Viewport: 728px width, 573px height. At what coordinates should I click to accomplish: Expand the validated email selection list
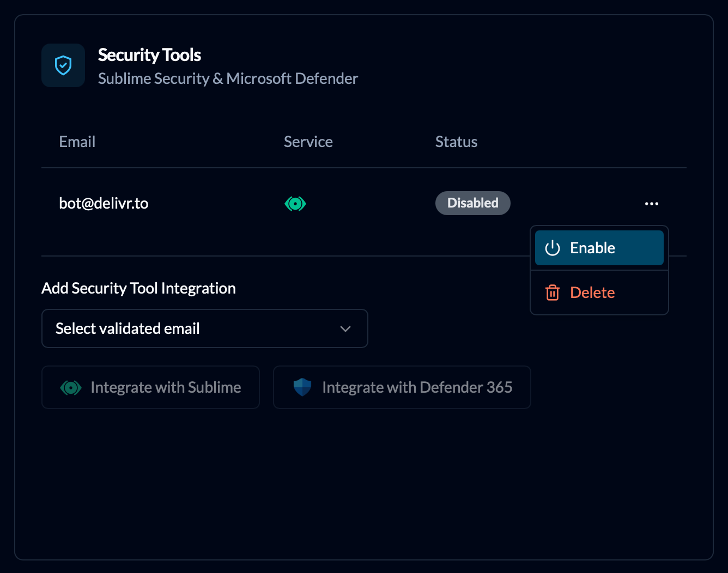click(204, 328)
